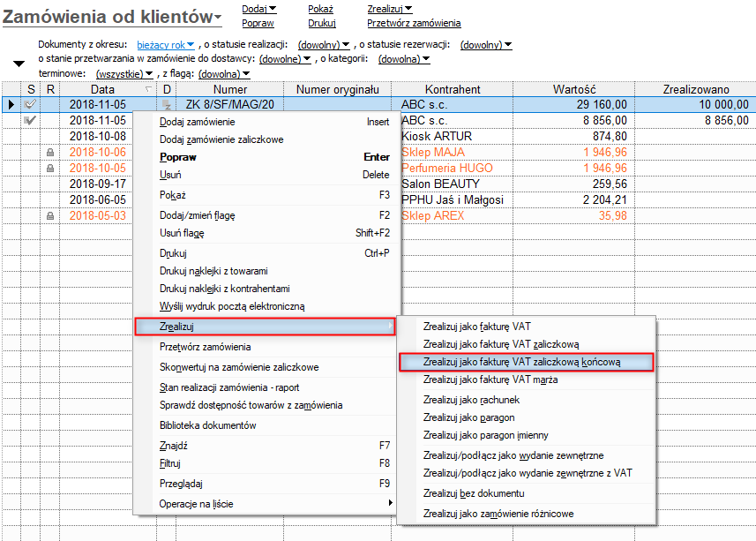Screen dimensions: 756x541
Task: Open 'Biblioteka dokumentów' menu item
Action: tap(266, 425)
